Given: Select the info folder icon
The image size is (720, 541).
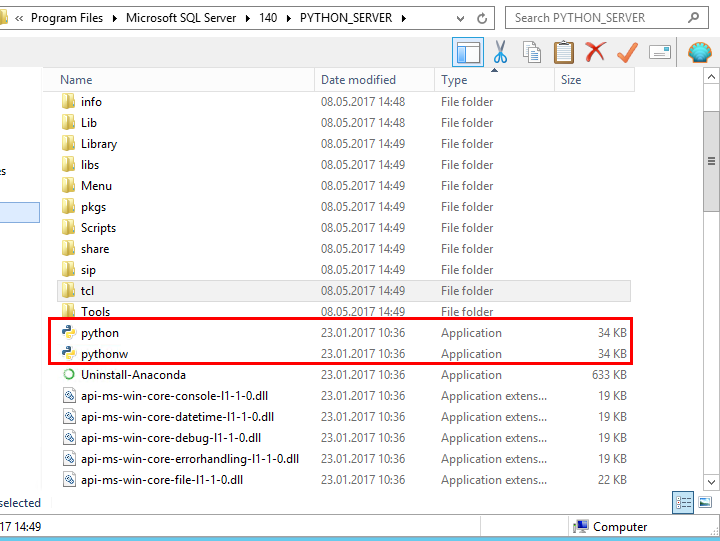Looking at the screenshot, I should 68,101.
